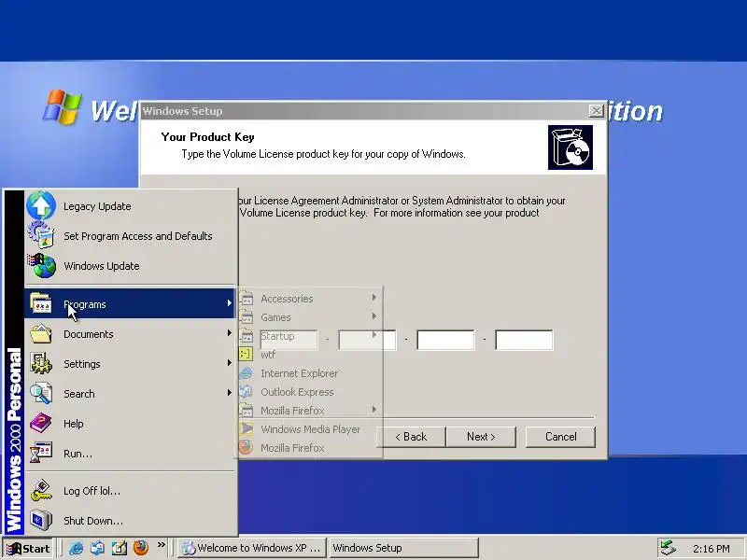
Task: Open Startup folder in Programs submenu
Action: pos(310,336)
